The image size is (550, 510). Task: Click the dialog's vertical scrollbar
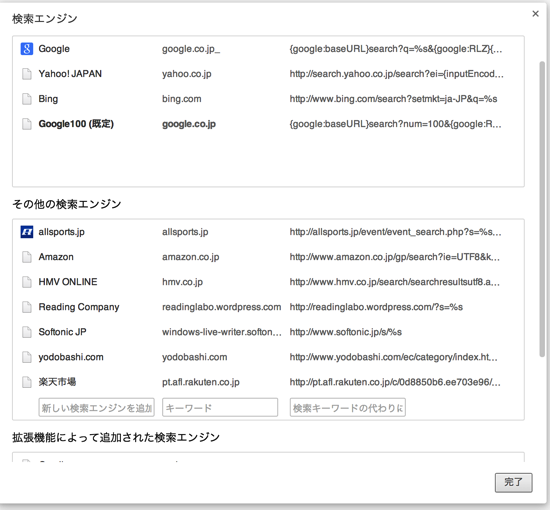point(542,209)
